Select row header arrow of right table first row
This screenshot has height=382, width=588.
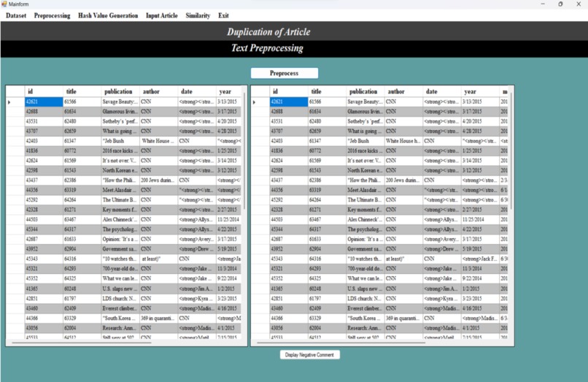(x=260, y=102)
